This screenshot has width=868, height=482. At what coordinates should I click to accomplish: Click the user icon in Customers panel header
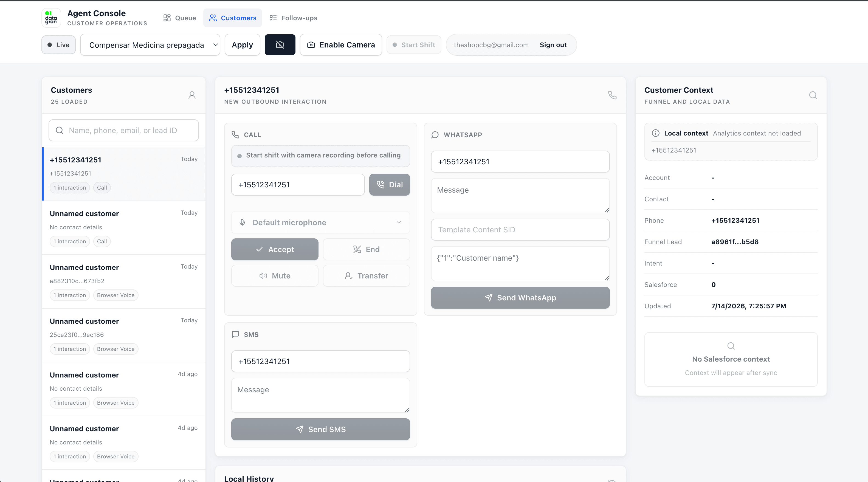(x=192, y=95)
